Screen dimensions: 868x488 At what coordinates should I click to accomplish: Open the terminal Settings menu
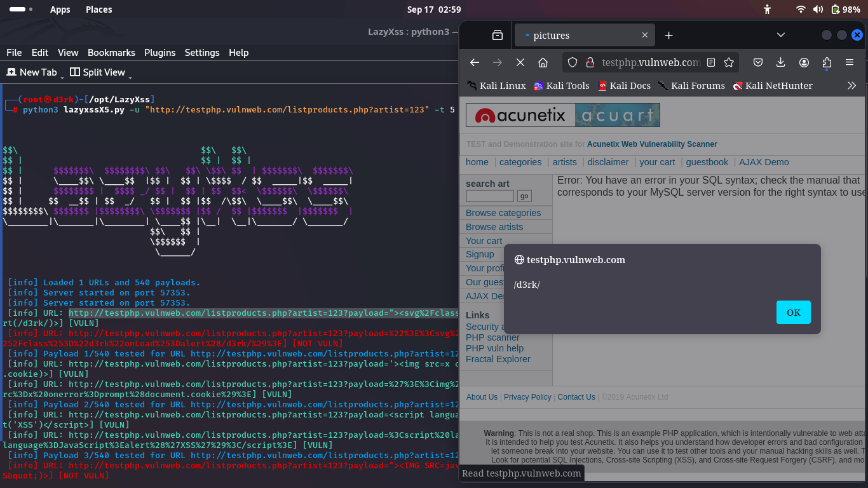point(202,53)
